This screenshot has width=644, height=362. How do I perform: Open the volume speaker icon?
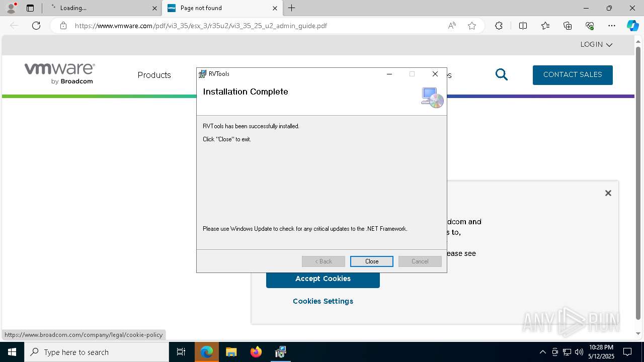(x=579, y=352)
